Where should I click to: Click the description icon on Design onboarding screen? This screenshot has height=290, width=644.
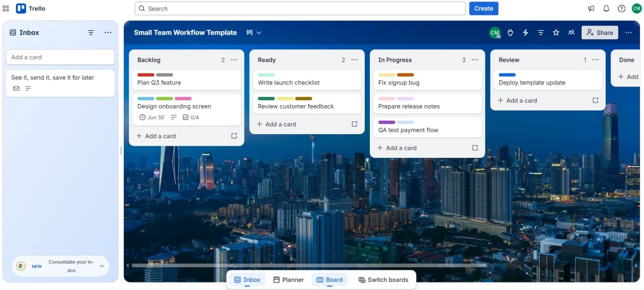(174, 117)
